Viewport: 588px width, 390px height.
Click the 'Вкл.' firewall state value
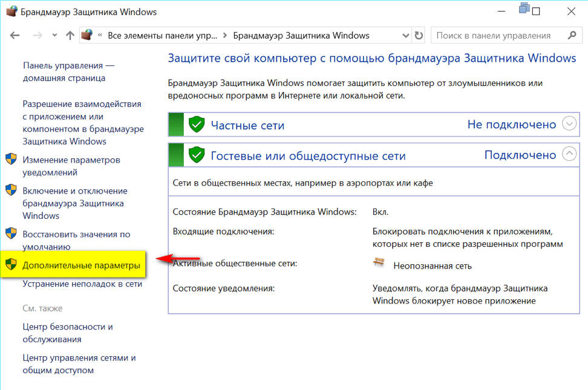[x=381, y=212]
